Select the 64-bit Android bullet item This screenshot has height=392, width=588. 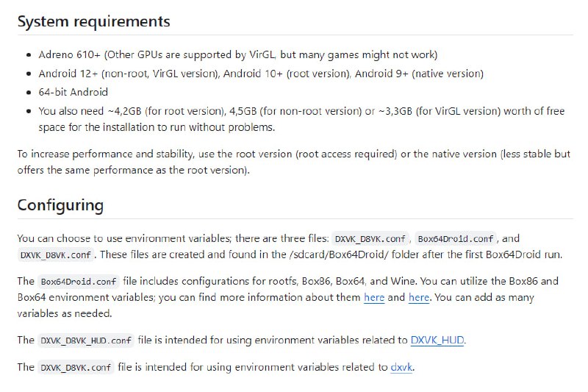click(x=73, y=92)
